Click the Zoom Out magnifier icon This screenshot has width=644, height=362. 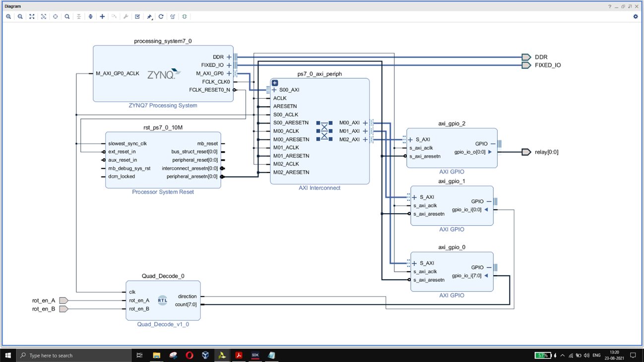click(x=20, y=16)
